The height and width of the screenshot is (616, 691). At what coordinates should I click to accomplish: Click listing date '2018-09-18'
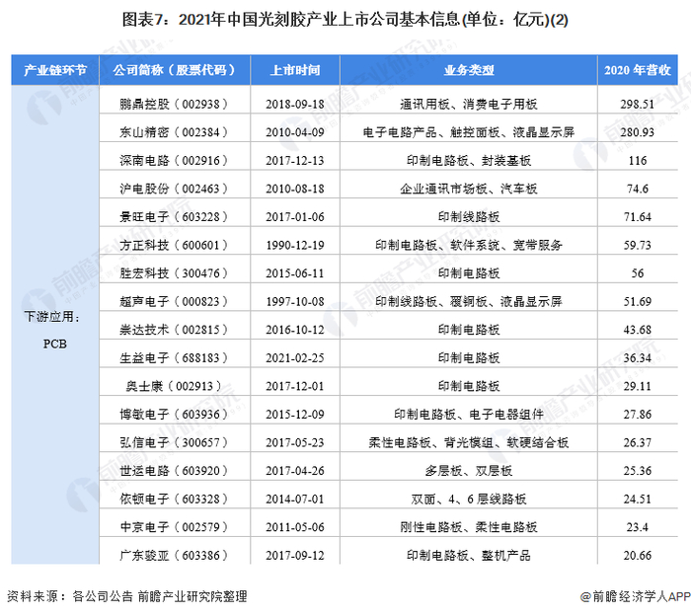click(x=295, y=104)
